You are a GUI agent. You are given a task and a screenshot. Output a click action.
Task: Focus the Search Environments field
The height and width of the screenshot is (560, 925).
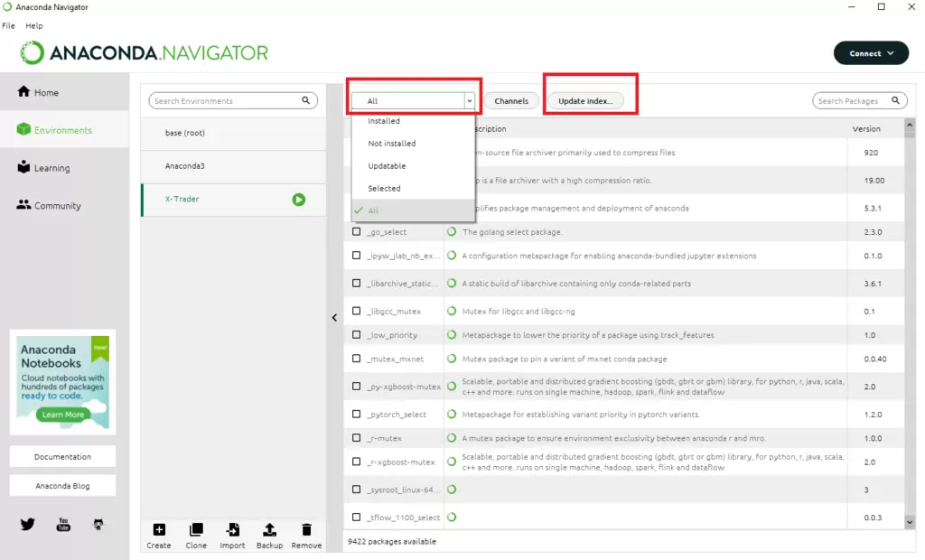(233, 101)
